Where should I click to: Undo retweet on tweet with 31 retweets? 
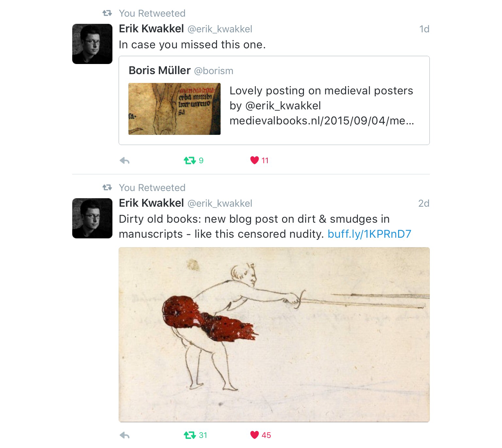(x=190, y=435)
